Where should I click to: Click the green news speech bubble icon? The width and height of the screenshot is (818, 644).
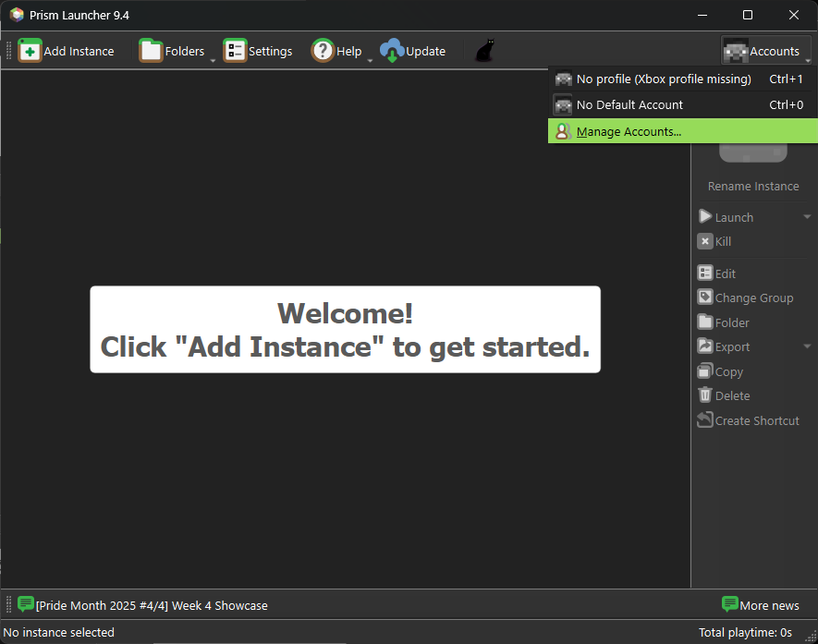(26, 605)
